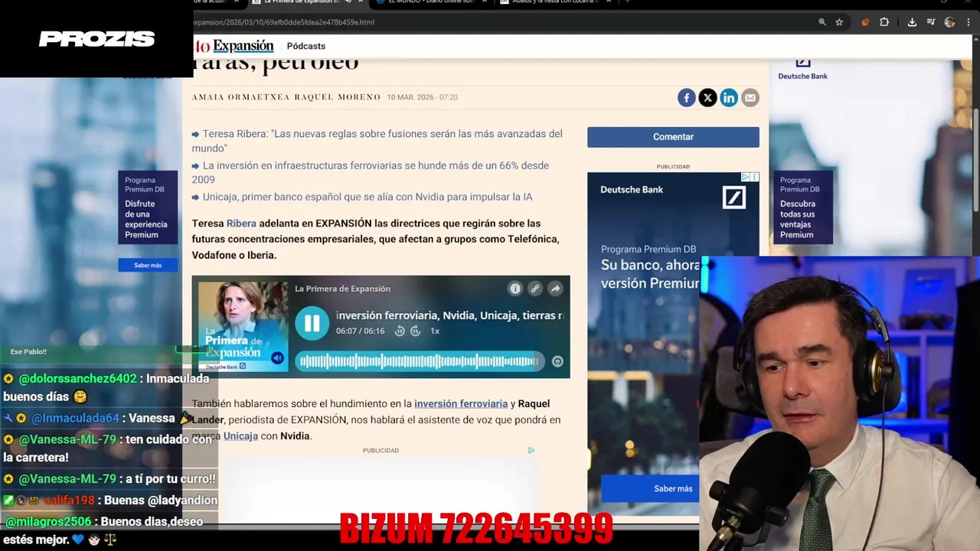This screenshot has width=980, height=551.
Task: Click author Amaia Ormaetxea Raquel Moreno
Action: click(x=286, y=97)
